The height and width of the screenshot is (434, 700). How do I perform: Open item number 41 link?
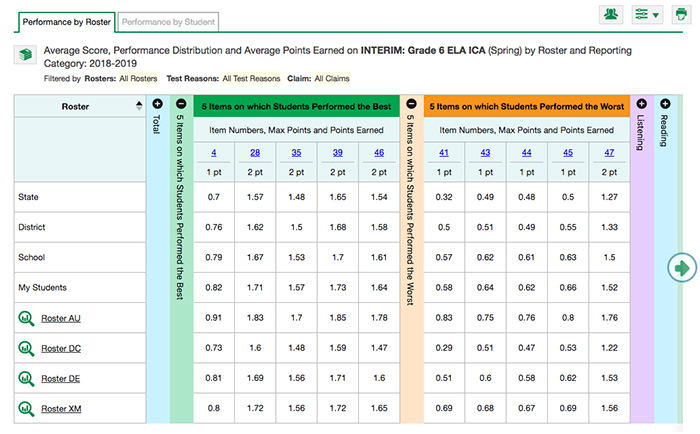pos(444,153)
